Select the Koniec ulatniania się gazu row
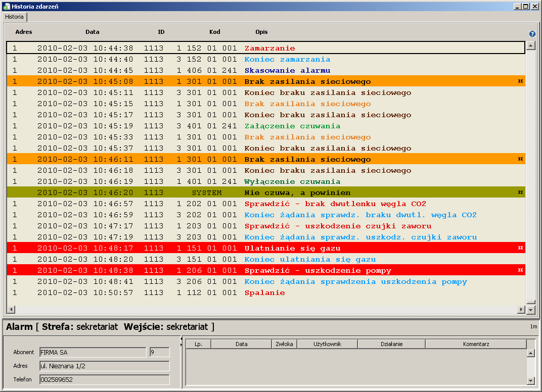This screenshot has height=392, width=542. pos(266,259)
